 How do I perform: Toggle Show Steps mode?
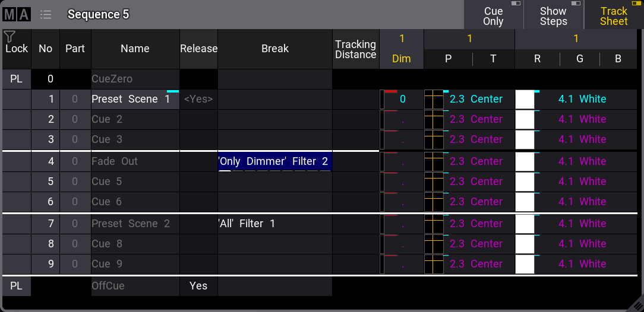click(553, 15)
